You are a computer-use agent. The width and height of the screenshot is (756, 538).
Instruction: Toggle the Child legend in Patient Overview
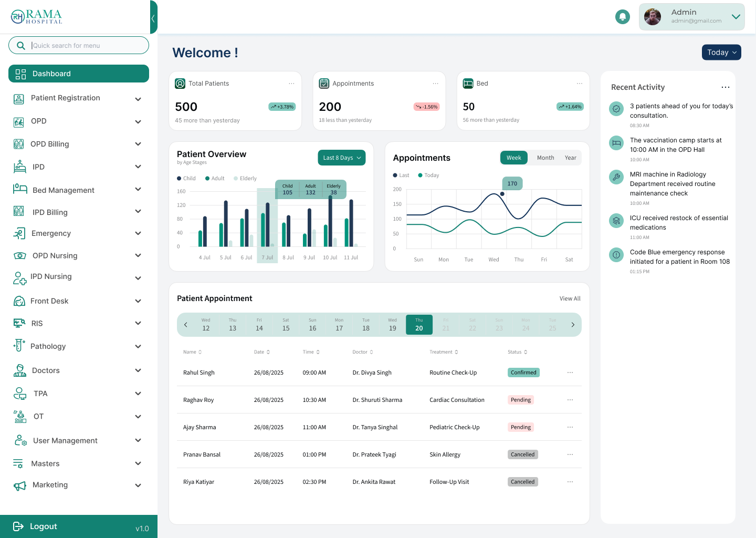186,179
